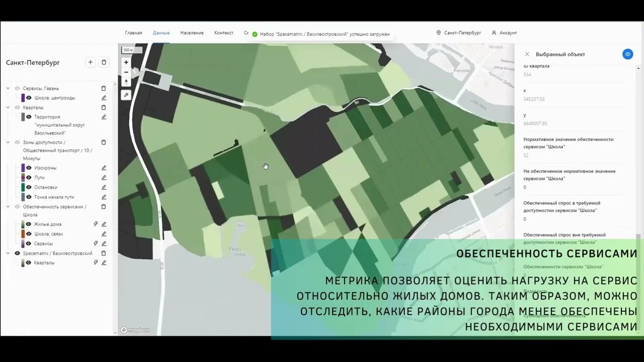Click the y coordinate value 6648007.85
The width and height of the screenshot is (644, 362).
coord(535,124)
